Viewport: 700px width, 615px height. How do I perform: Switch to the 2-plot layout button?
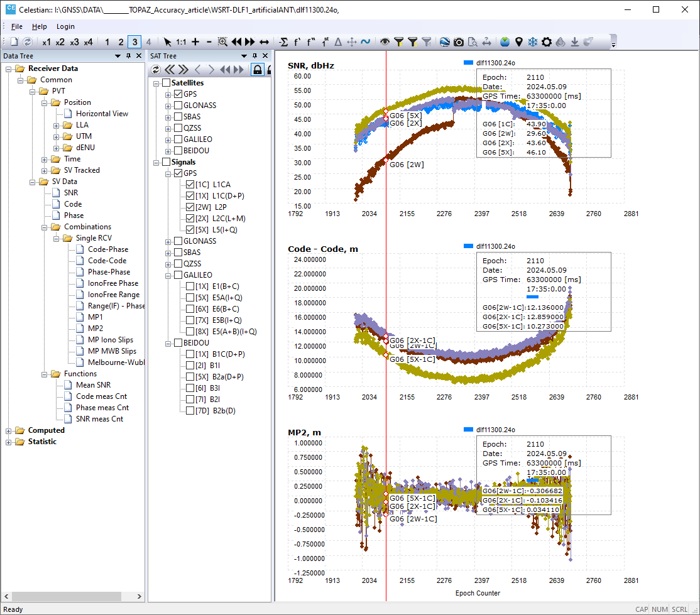click(120, 42)
